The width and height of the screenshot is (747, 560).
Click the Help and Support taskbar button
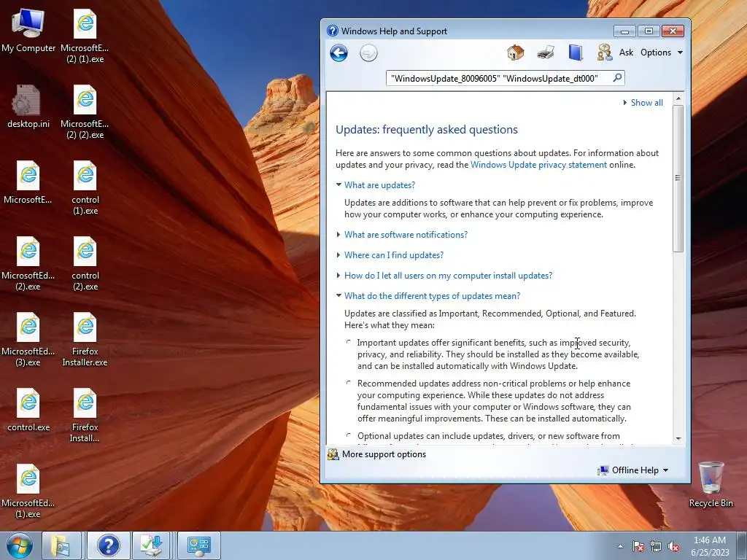(x=108, y=545)
